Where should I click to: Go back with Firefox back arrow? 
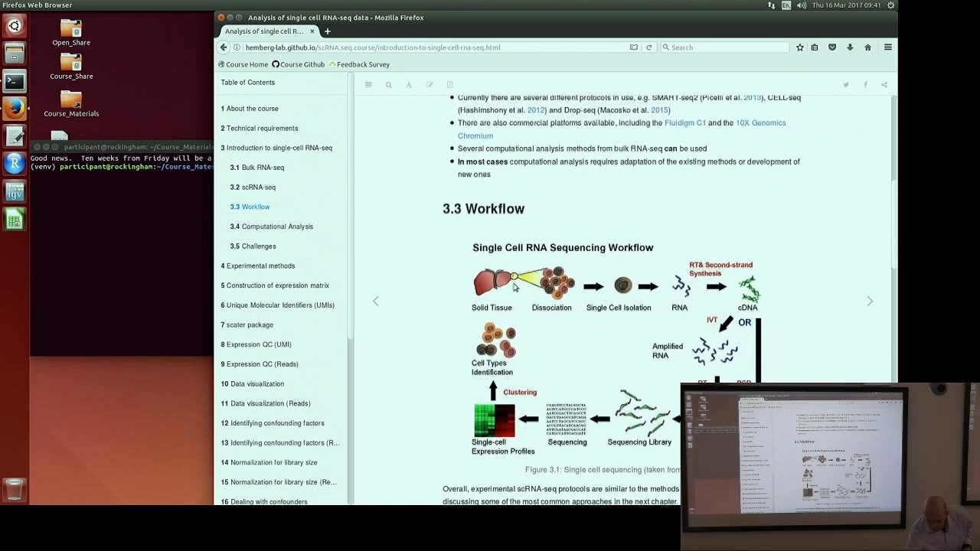point(224,47)
